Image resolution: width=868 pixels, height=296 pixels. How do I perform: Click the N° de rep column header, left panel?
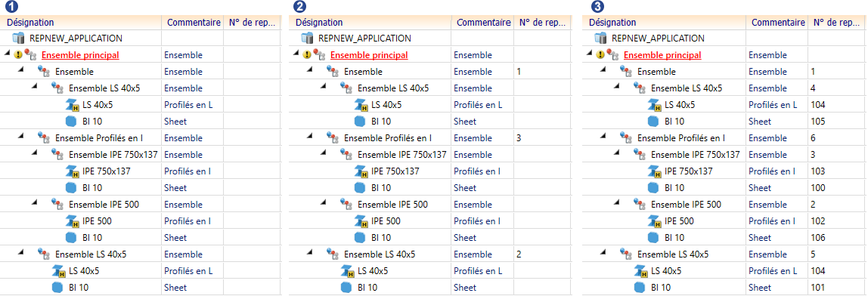pyautogui.click(x=253, y=23)
